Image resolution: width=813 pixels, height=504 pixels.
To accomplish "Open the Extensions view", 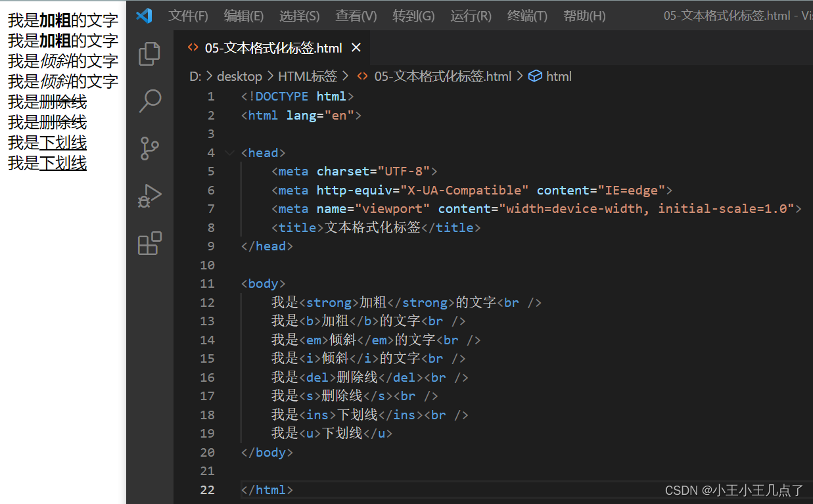I will point(150,243).
